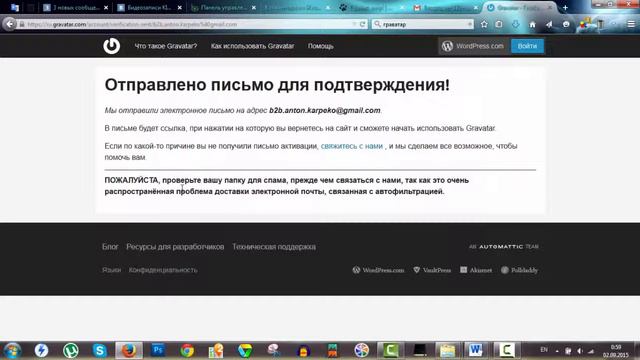
Task: Open Microsoft Word from the taskbar
Action: pyautogui.click(x=476, y=350)
